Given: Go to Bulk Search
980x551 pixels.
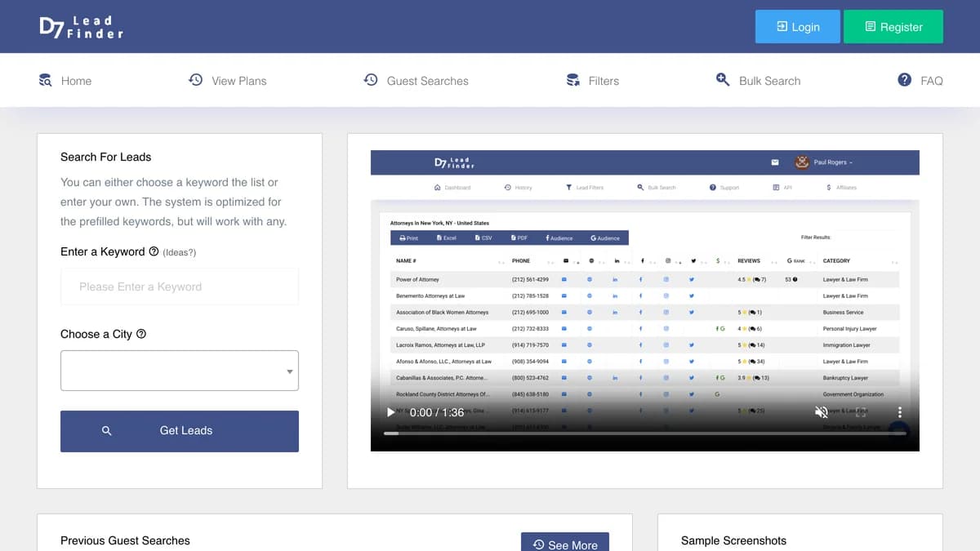Looking at the screenshot, I should 758,81.
